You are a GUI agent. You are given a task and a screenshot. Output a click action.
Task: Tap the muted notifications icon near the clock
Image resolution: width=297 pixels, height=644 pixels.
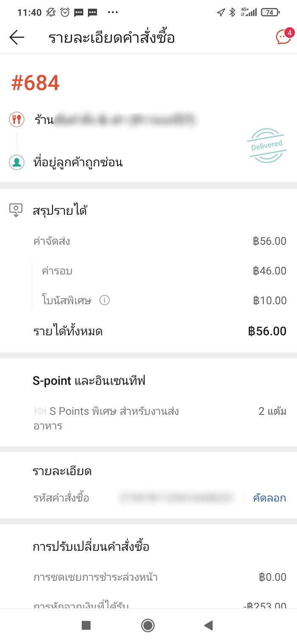click(x=50, y=12)
